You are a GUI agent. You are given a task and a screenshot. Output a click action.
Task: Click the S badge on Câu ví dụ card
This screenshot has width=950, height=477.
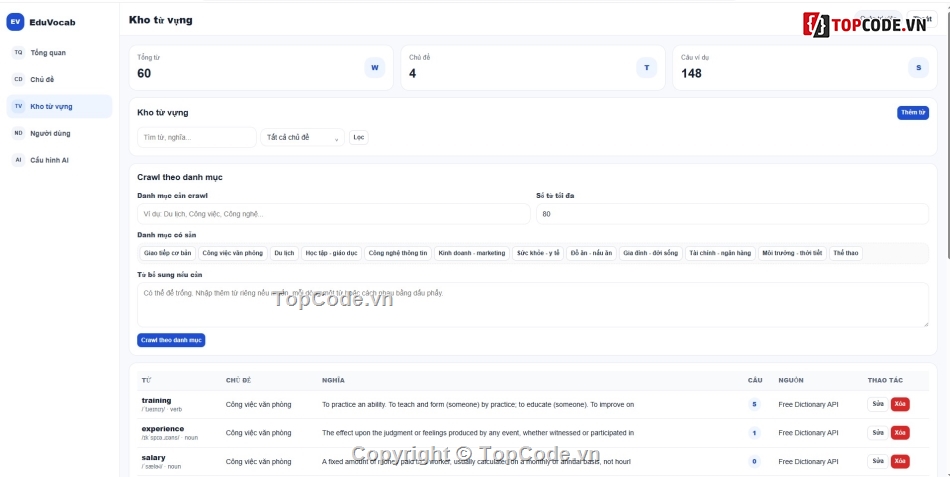click(918, 68)
